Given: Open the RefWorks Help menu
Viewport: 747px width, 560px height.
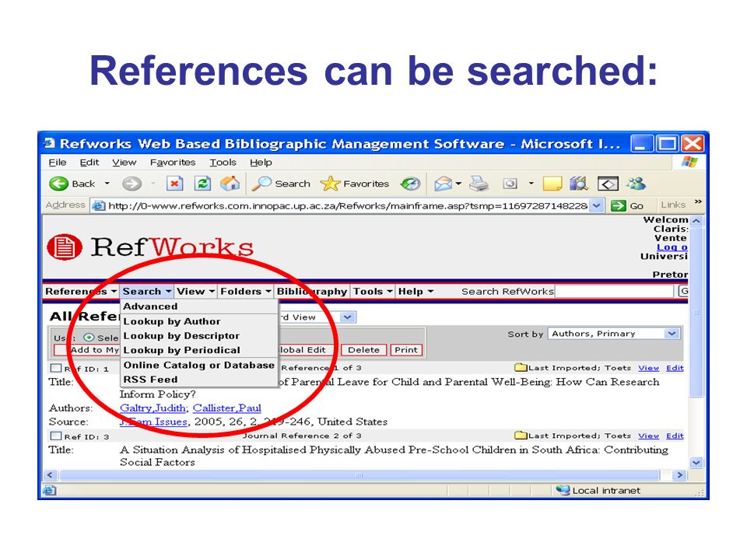Looking at the screenshot, I should click(x=416, y=291).
